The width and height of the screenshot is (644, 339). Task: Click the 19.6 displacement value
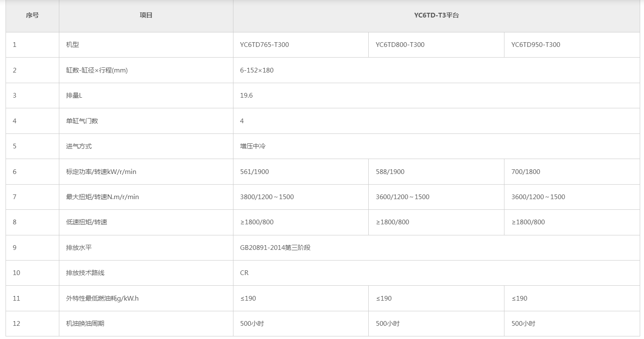point(246,96)
